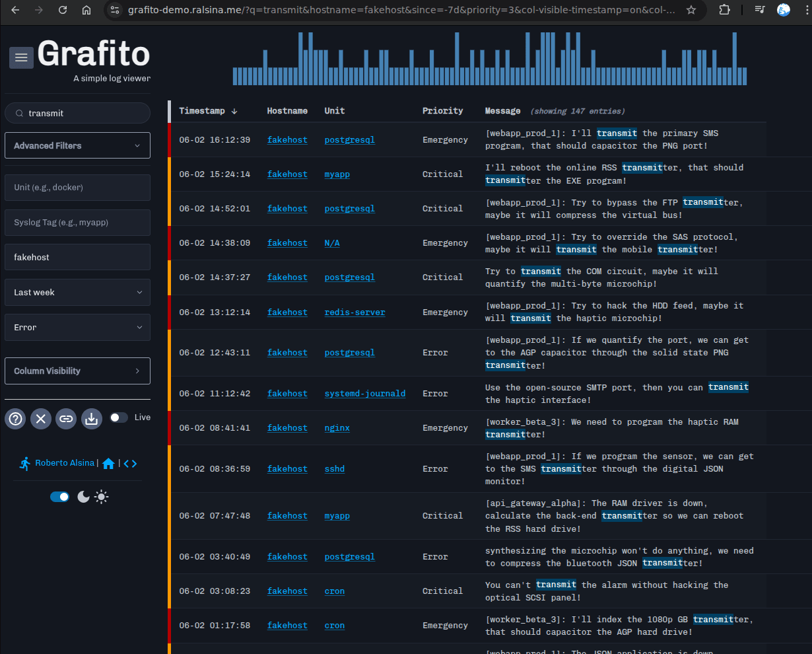Viewport: 812px width, 654px height.
Task: Download logs using the export icon
Action: 92,418
